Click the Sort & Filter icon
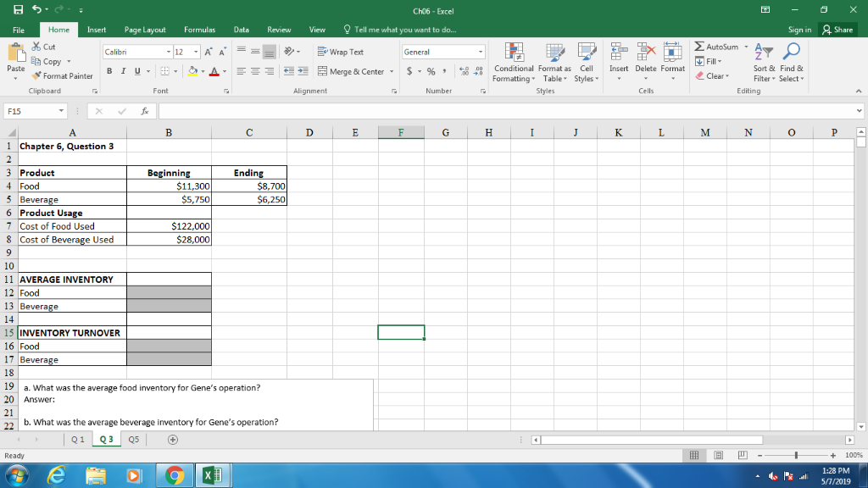This screenshot has width=868, height=488. 764,64
